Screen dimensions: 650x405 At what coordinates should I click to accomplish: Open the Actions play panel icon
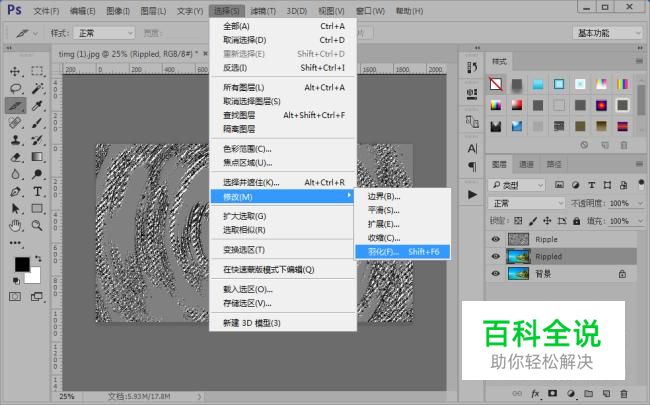click(x=472, y=194)
